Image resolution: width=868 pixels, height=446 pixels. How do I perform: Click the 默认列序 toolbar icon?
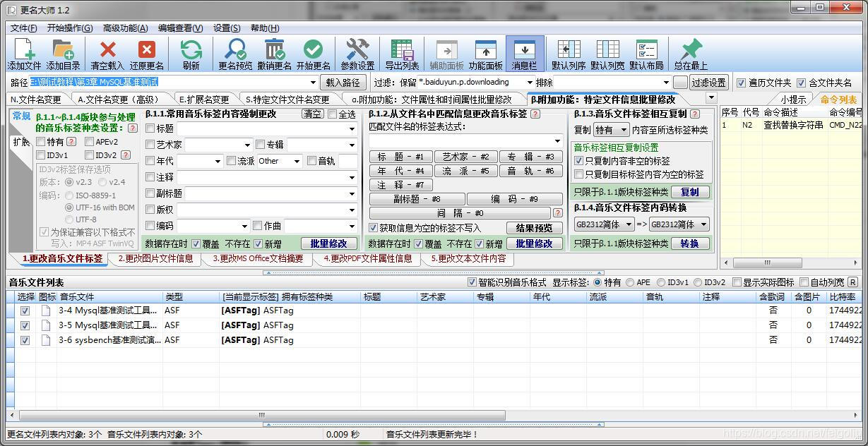569,54
